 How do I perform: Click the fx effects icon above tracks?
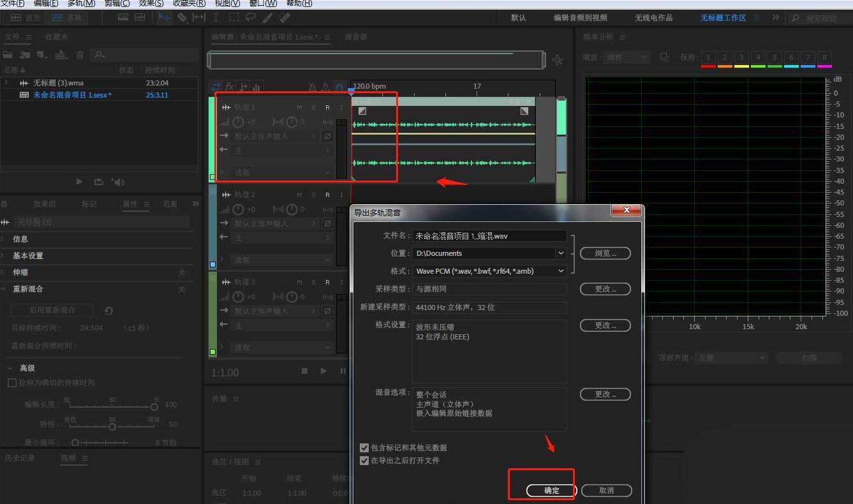click(x=229, y=87)
